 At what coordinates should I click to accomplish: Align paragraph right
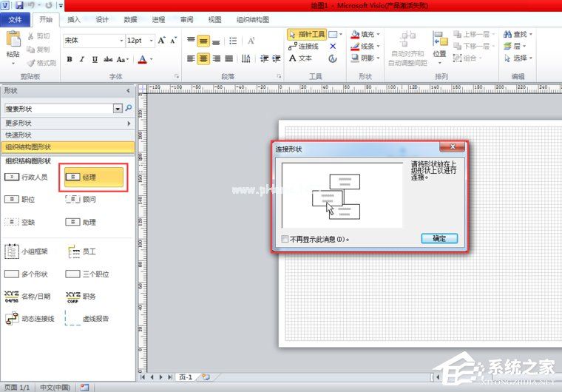pos(216,58)
